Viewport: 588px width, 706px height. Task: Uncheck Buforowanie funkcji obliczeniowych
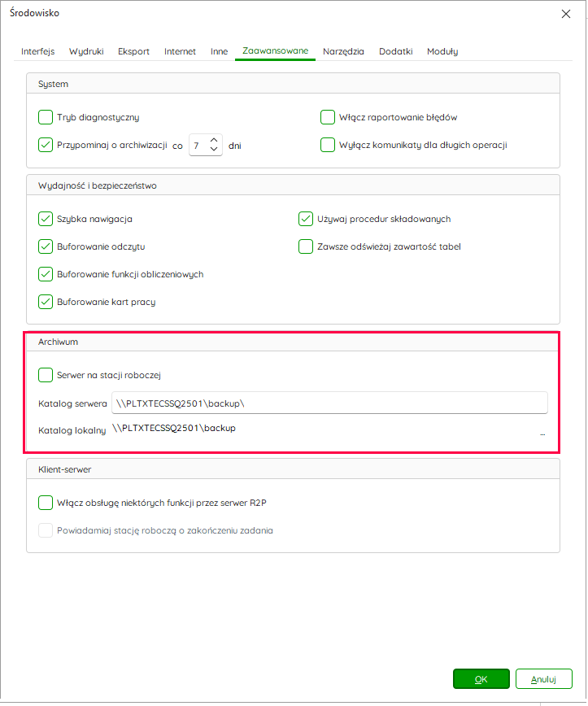[46, 274]
